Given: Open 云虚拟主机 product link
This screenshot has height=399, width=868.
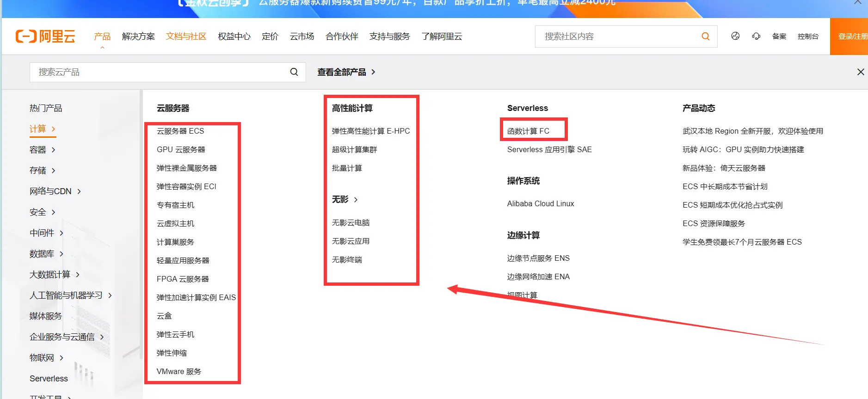Looking at the screenshot, I should click(175, 224).
